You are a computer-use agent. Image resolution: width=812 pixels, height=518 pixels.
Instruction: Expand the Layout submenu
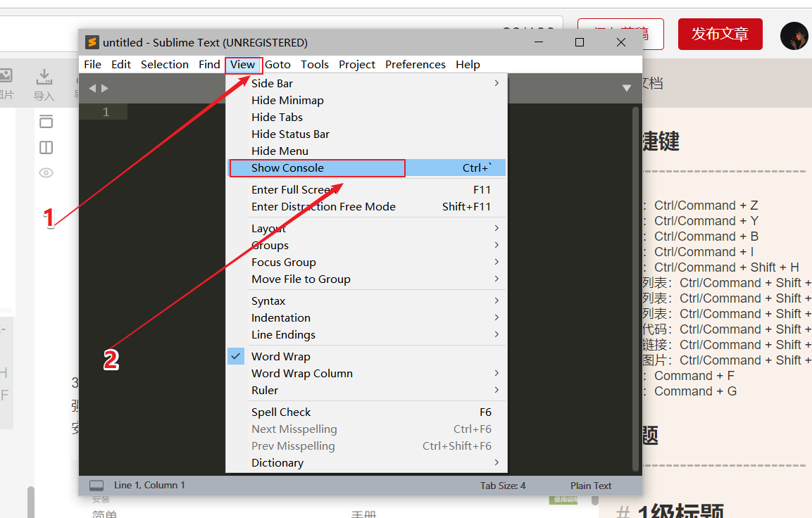[366, 228]
